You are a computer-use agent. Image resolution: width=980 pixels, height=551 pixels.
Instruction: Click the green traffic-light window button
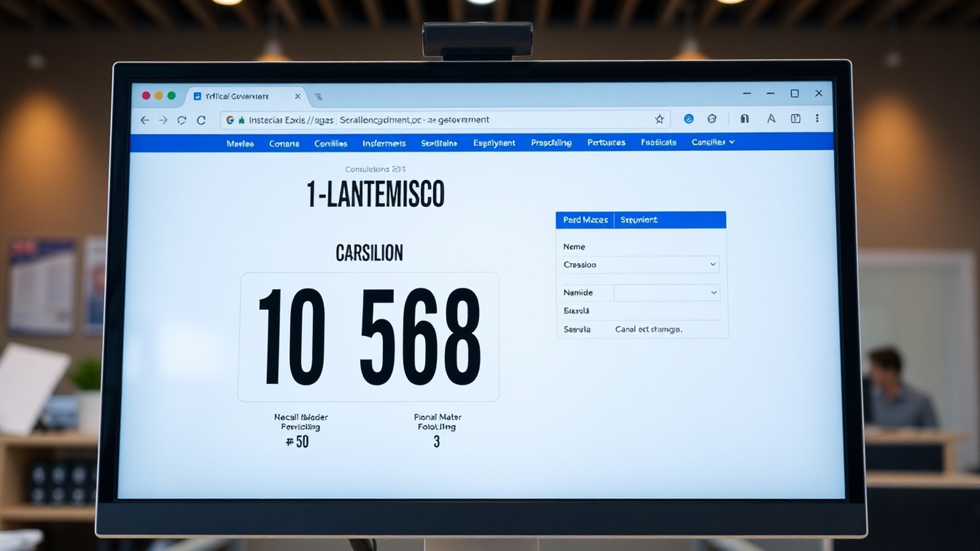coord(171,96)
